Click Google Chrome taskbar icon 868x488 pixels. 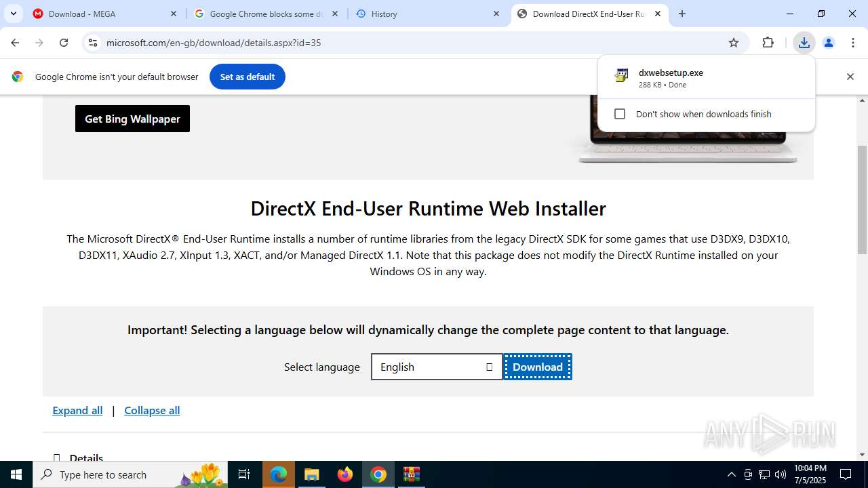pos(378,474)
